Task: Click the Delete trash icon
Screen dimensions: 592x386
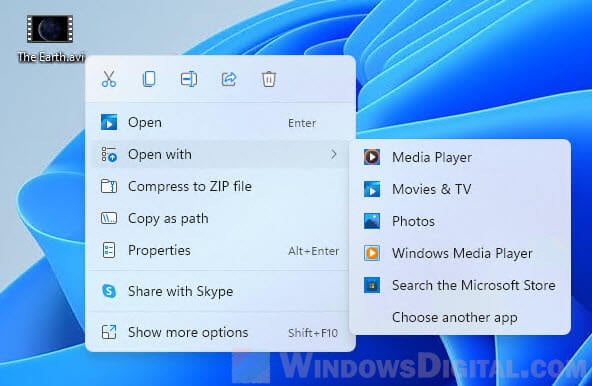Action: pyautogui.click(x=269, y=79)
